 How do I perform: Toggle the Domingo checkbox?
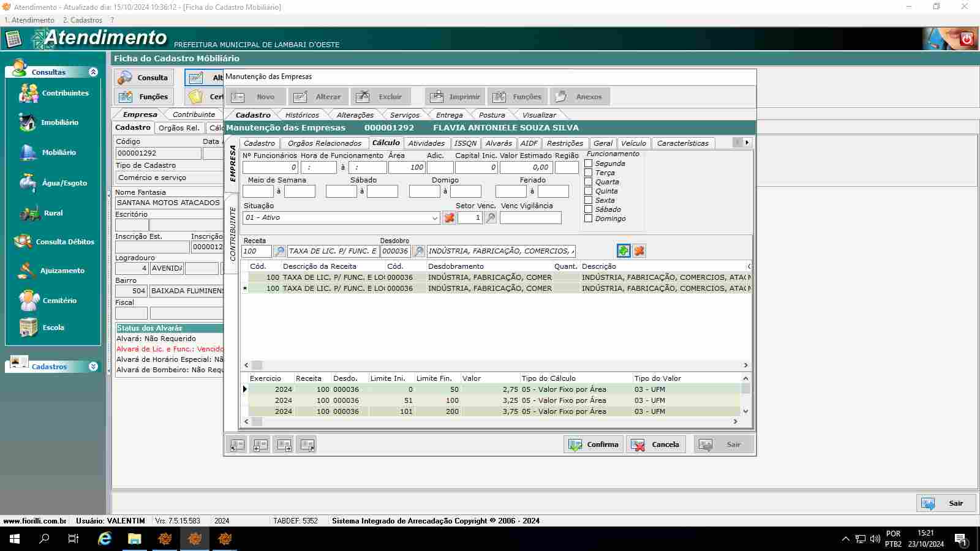(589, 219)
